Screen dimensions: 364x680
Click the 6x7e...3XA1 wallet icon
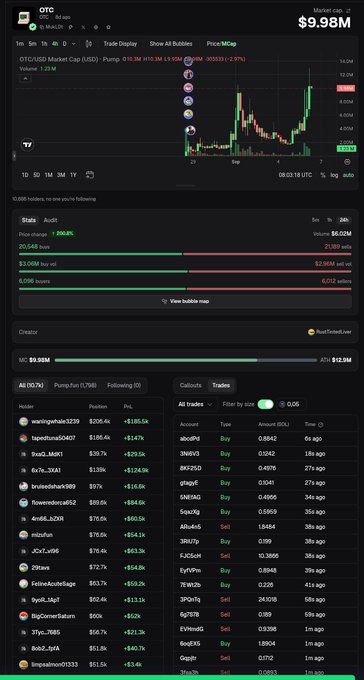(x=23, y=470)
